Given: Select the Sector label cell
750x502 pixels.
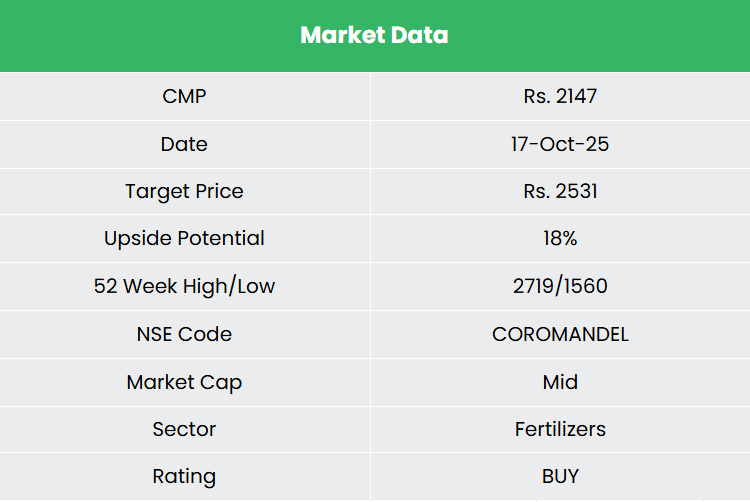Looking at the screenshot, I should pyautogui.click(x=184, y=429).
